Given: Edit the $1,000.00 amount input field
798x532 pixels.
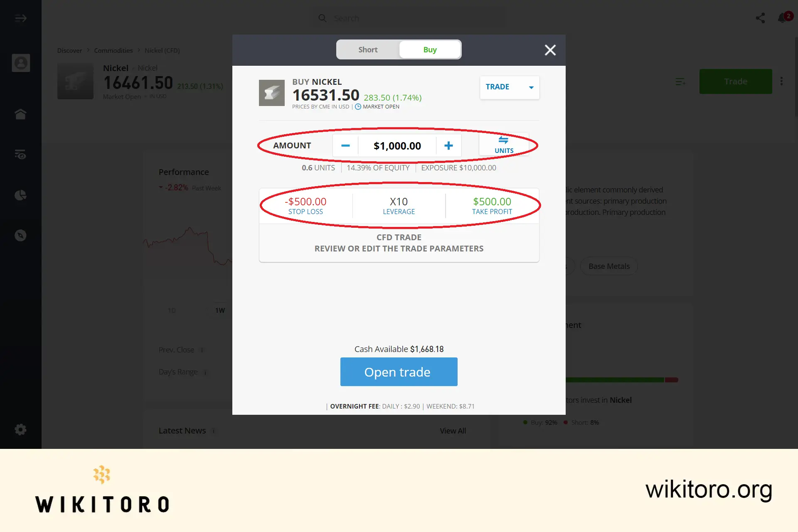Looking at the screenshot, I should click(397, 145).
